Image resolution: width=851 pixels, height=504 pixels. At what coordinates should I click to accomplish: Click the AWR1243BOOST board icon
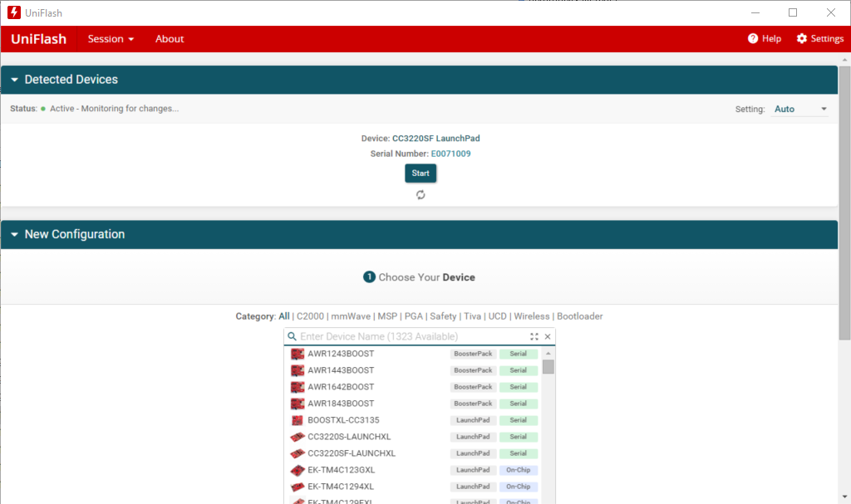coord(298,354)
